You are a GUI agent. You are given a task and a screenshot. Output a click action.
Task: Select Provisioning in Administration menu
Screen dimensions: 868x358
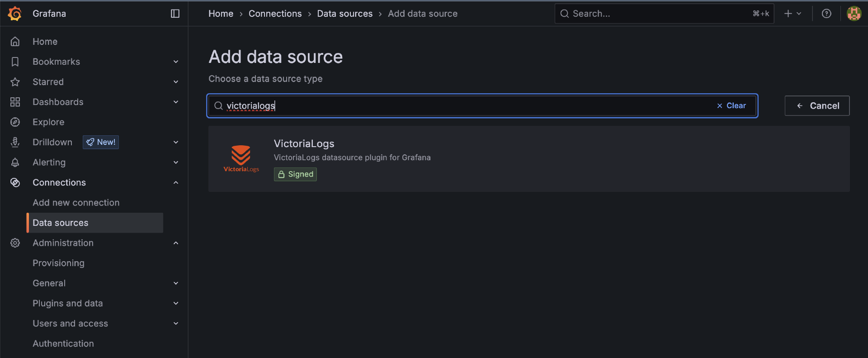coord(58,263)
